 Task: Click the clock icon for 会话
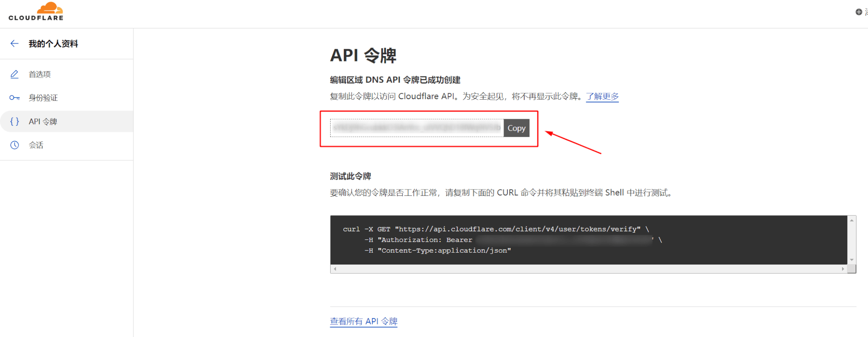click(x=14, y=145)
